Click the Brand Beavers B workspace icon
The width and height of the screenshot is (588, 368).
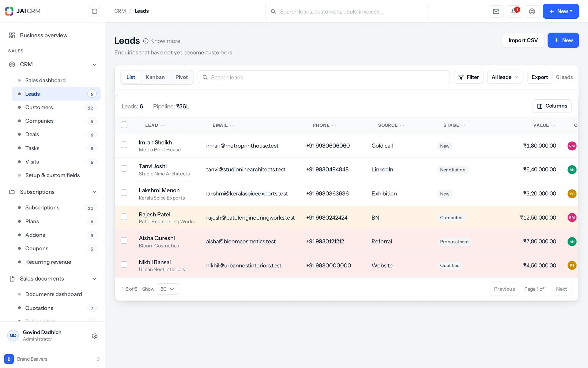click(x=9, y=359)
